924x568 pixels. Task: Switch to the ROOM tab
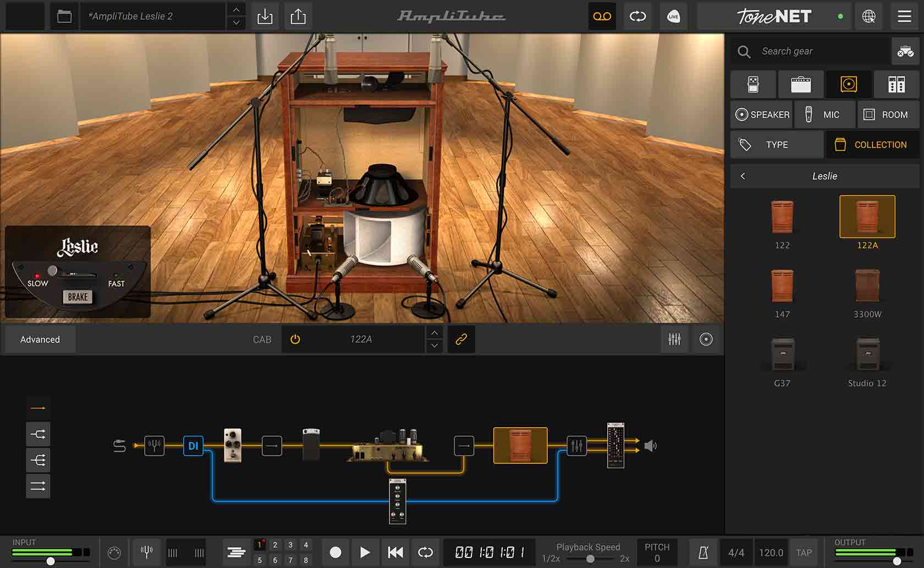888,114
